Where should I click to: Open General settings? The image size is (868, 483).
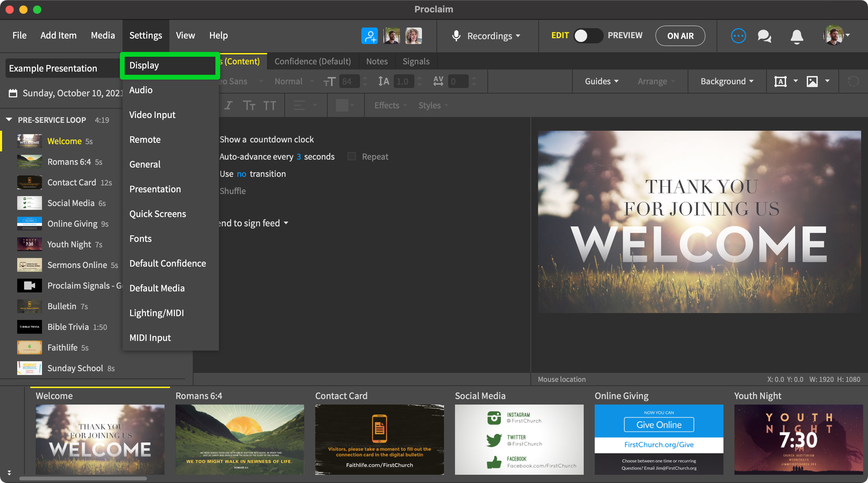pos(171,164)
